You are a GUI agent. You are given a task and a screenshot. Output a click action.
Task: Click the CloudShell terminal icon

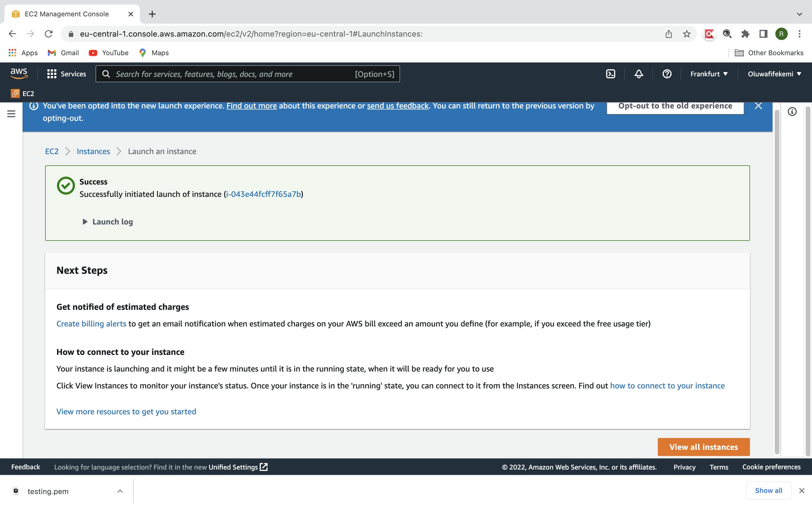[x=610, y=73]
